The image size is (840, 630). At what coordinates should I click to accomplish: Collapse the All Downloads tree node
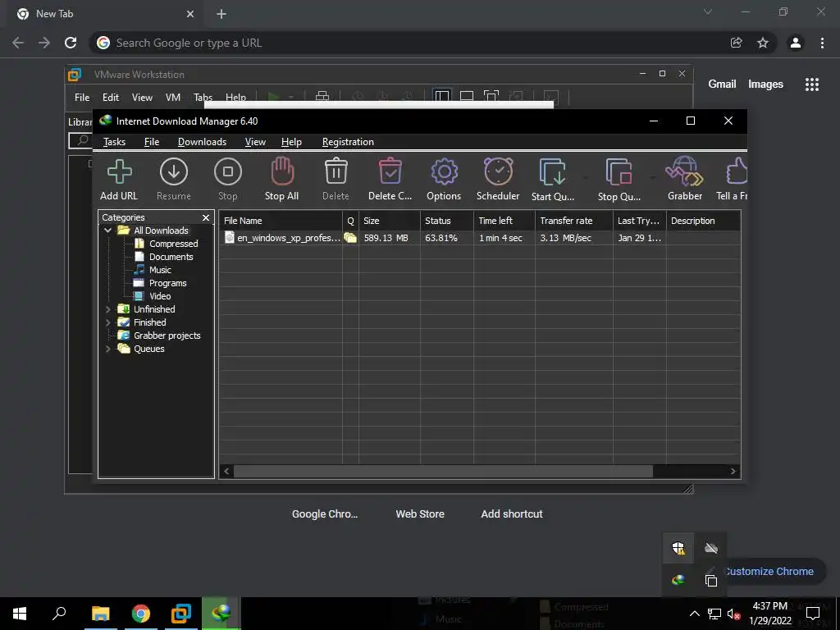click(x=107, y=231)
